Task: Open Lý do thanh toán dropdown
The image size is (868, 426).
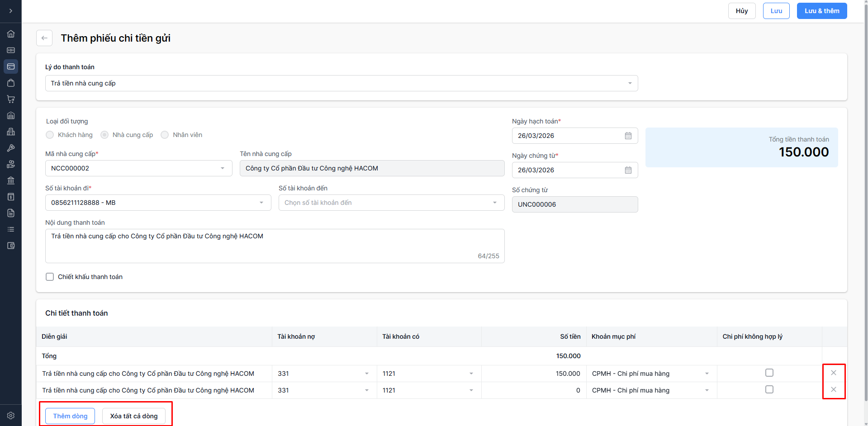Action: pos(342,83)
